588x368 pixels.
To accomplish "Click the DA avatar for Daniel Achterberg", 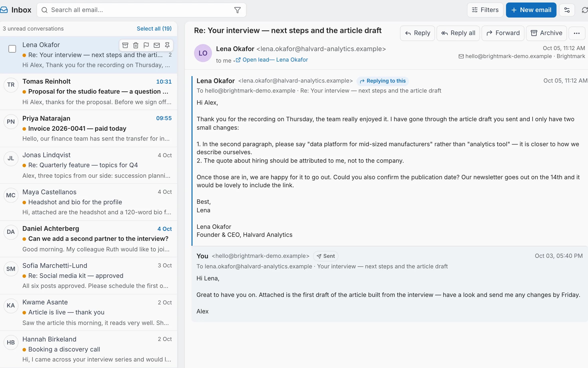I will [x=11, y=232].
